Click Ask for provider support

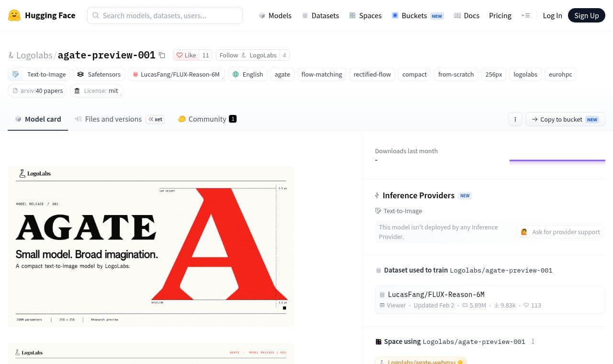click(x=560, y=232)
